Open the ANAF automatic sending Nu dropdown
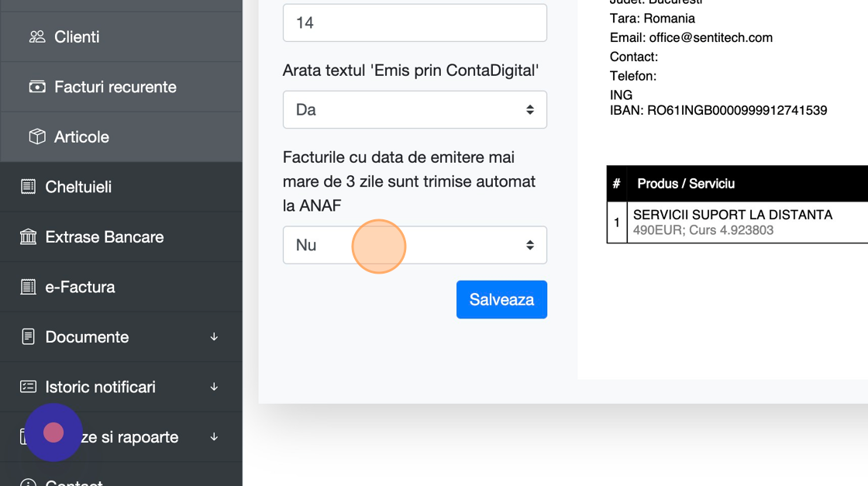 tap(415, 245)
